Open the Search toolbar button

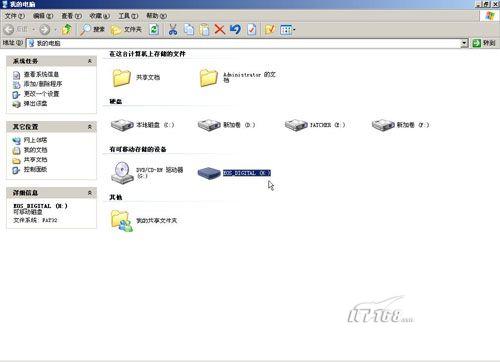point(92,29)
